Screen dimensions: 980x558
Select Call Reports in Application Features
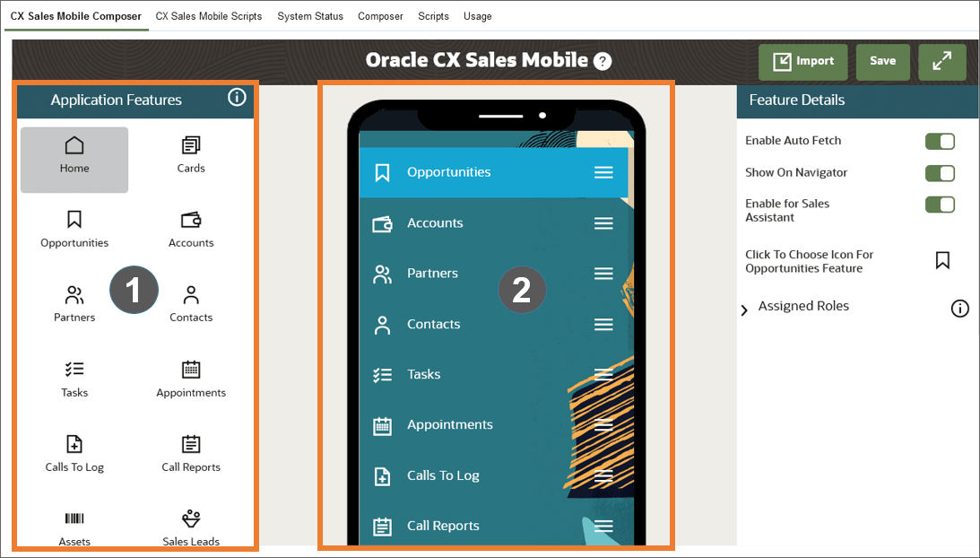coord(191,454)
